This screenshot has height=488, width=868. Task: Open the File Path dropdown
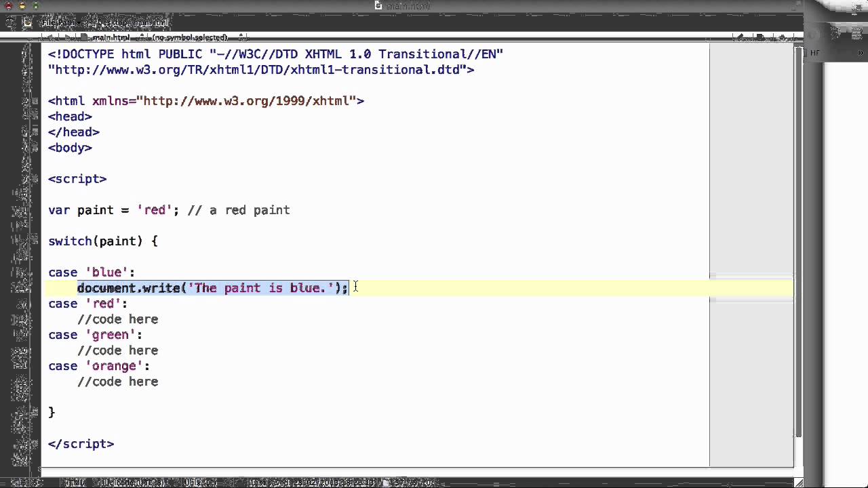[61, 23]
